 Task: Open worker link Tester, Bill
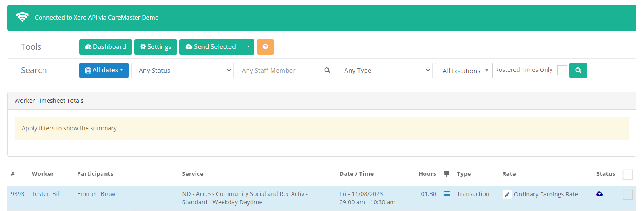46,194
